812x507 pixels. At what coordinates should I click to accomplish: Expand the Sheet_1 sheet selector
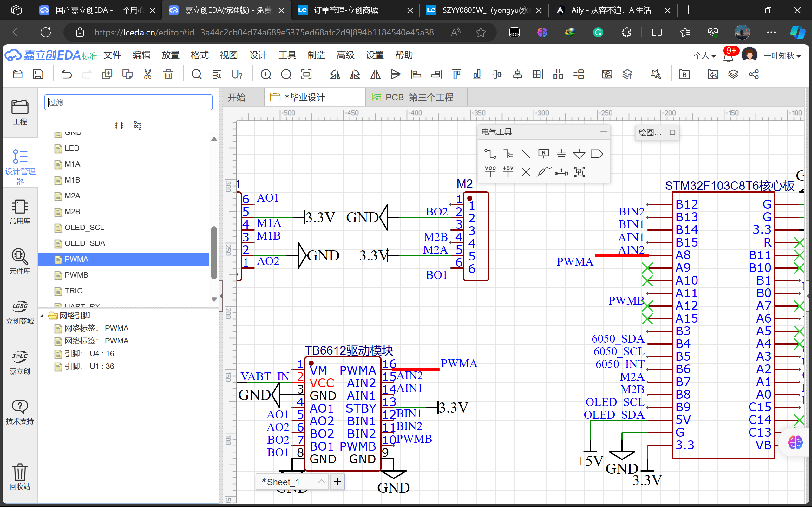[x=321, y=482]
